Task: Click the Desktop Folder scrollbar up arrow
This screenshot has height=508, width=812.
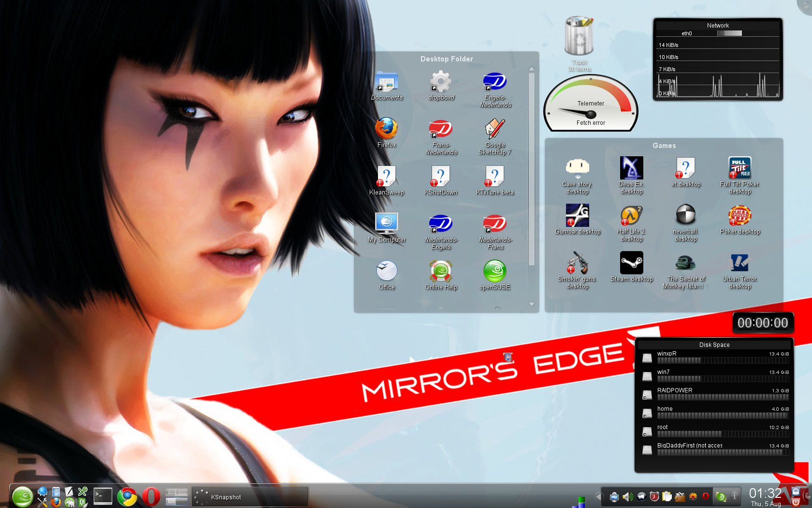Action: click(532, 69)
